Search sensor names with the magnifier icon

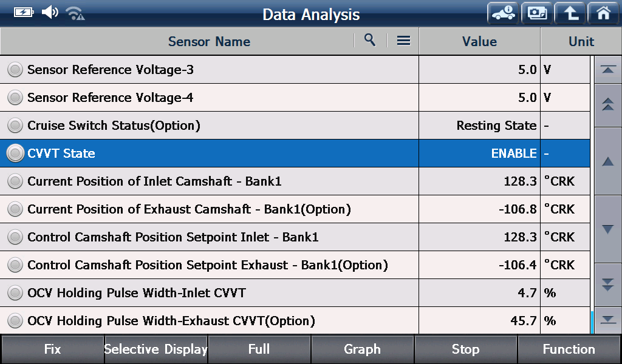point(370,40)
